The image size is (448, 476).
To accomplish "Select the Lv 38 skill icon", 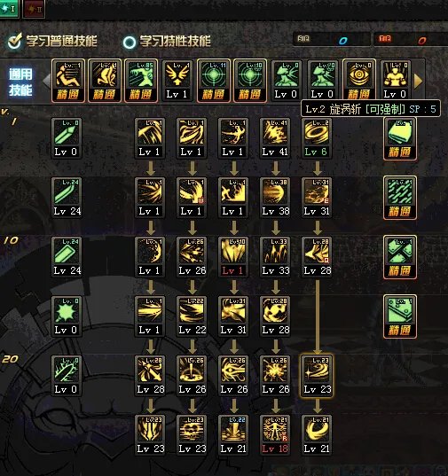I will [x=275, y=198].
